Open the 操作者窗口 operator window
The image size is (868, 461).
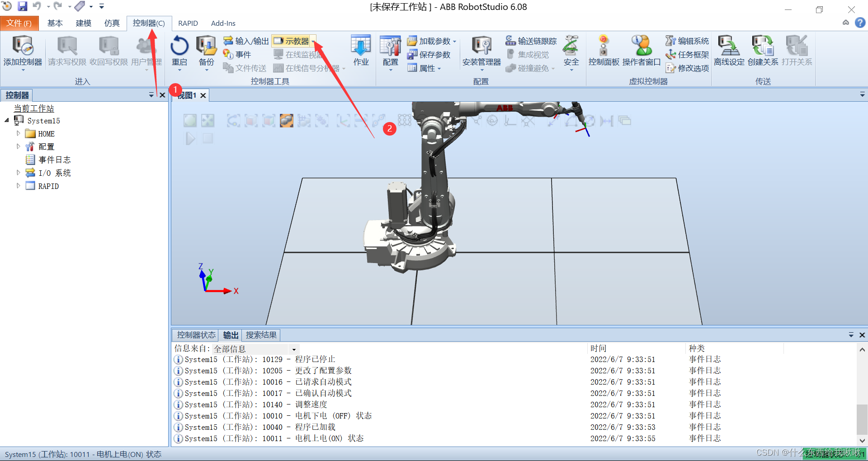tap(642, 51)
